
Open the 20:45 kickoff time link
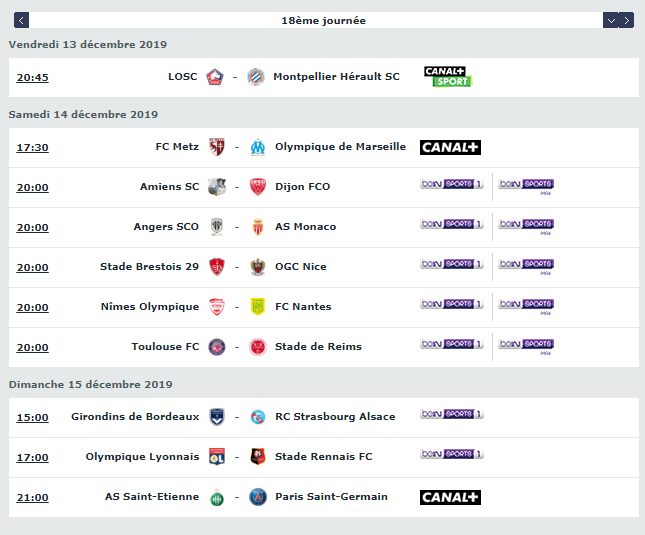[32, 77]
